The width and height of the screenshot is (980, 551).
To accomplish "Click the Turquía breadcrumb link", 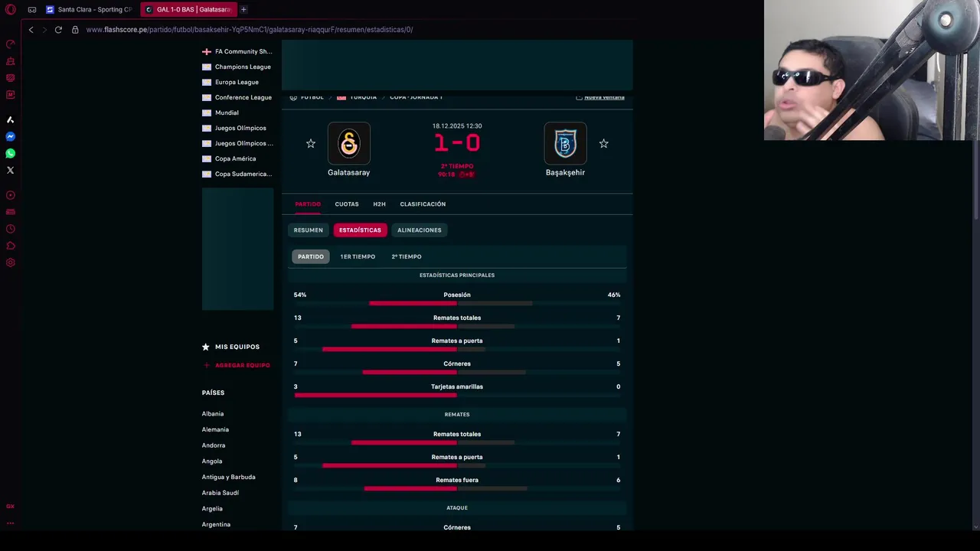I will pyautogui.click(x=364, y=97).
